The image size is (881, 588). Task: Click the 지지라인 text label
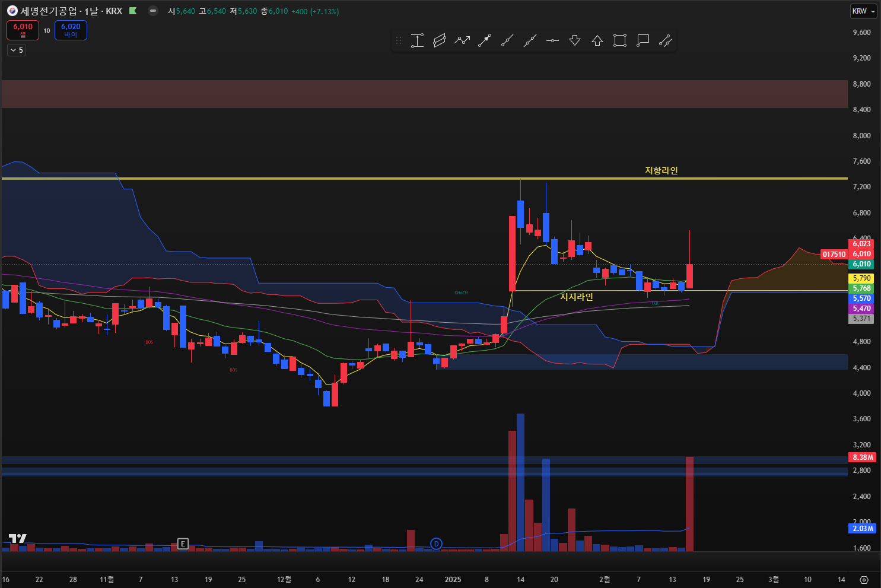[576, 296]
